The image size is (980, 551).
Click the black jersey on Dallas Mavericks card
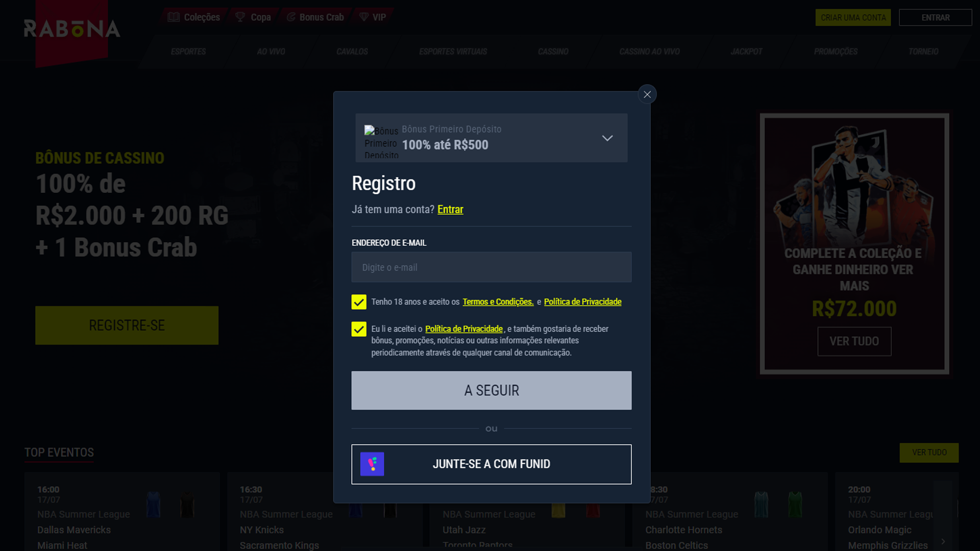click(187, 505)
